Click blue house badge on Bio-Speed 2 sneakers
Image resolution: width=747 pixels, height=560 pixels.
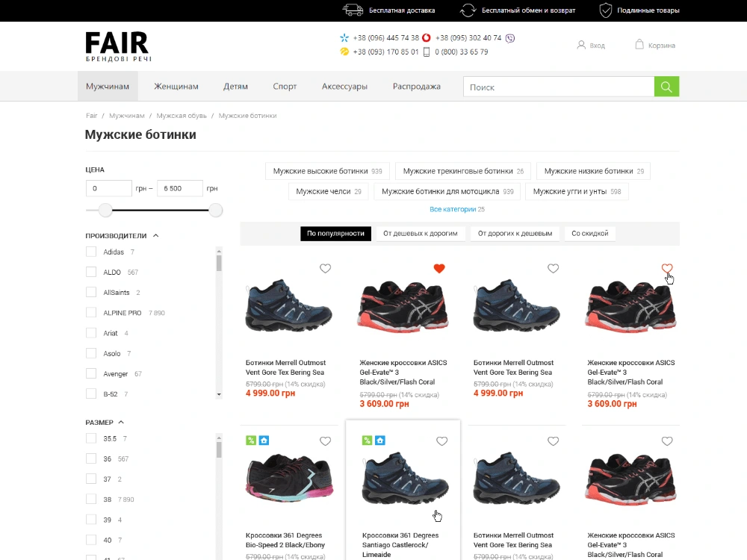click(x=264, y=441)
